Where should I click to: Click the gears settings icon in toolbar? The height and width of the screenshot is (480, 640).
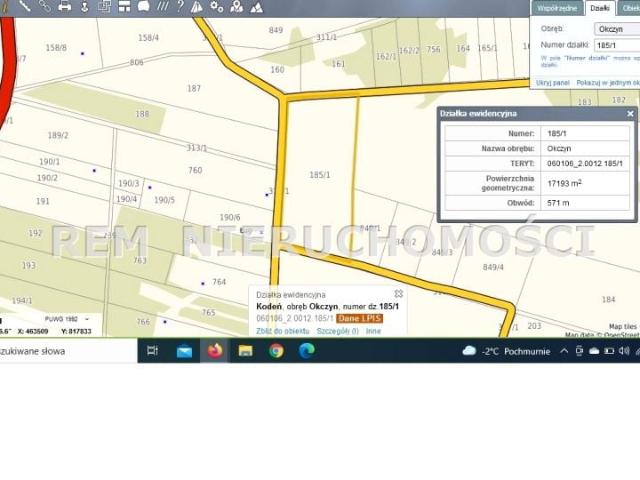tap(216, 6)
